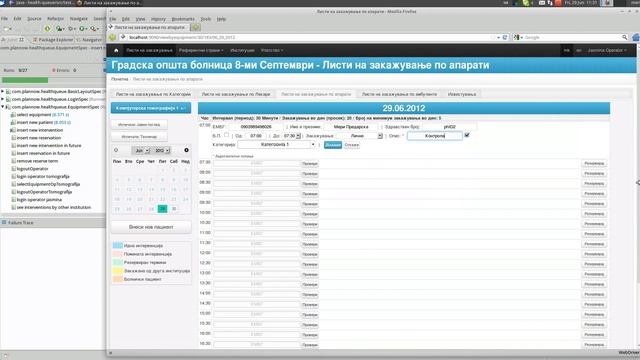Click the 'Внеси нов пациент' button

tap(151, 227)
